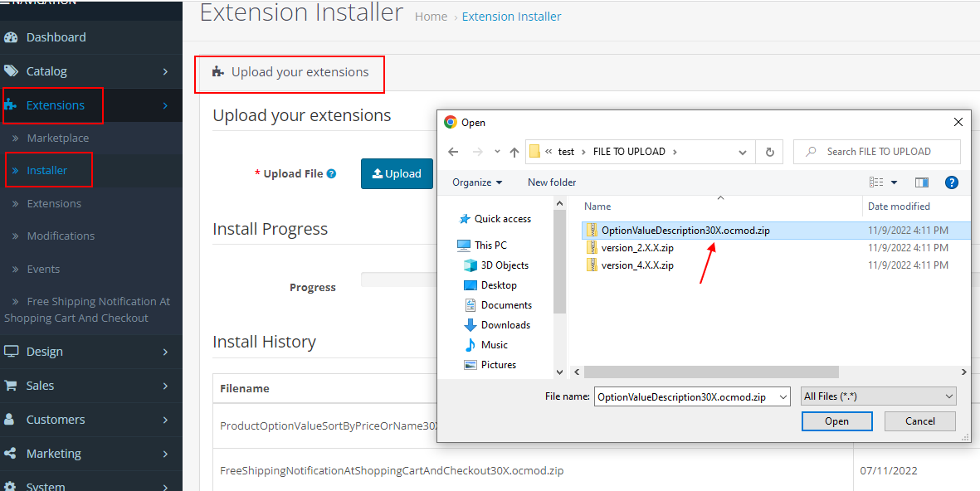980x491 pixels.
Task: Toggle the preview pane in the dialog
Action: pyautogui.click(x=921, y=182)
